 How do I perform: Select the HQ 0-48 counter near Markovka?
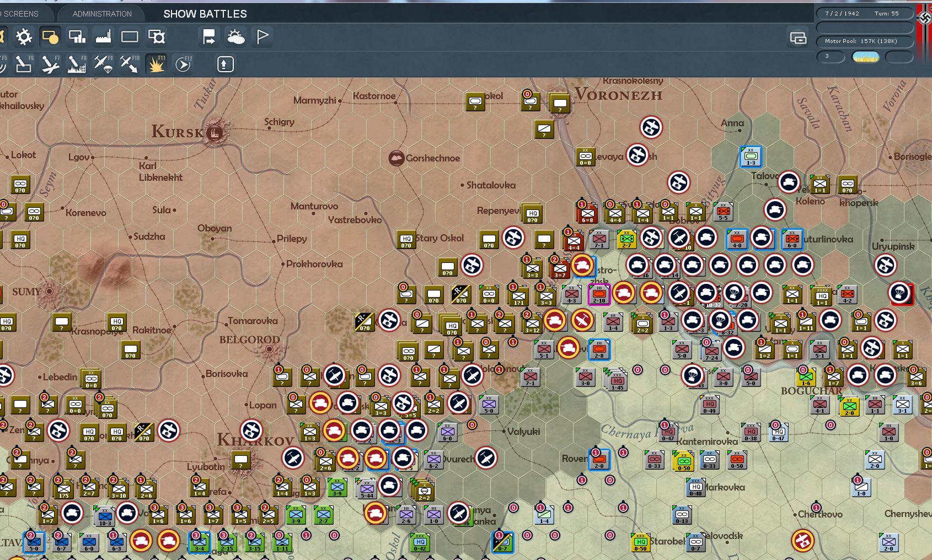point(695,487)
